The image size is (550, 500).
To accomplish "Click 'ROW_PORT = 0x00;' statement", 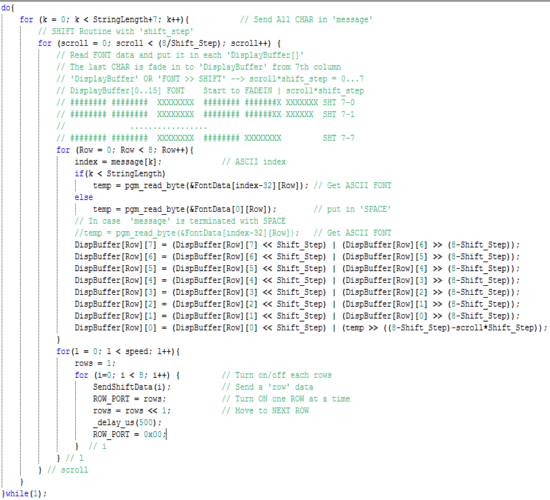I will [129, 435].
